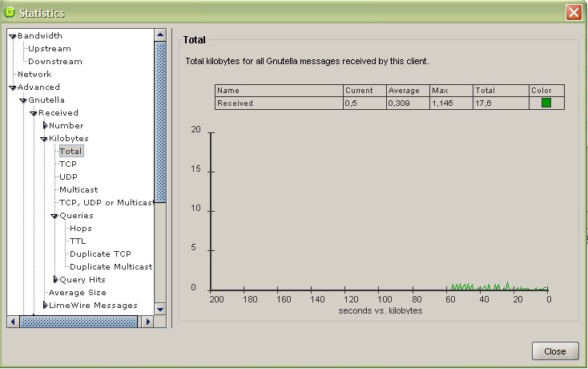
Task: Click the Total value 17,6
Action: (501, 103)
